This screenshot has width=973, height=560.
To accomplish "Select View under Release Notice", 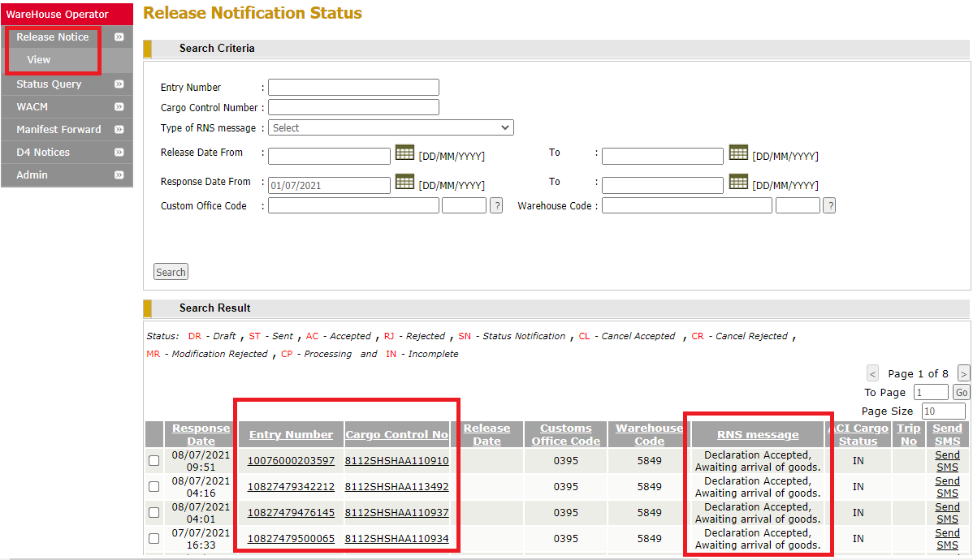I will [38, 60].
